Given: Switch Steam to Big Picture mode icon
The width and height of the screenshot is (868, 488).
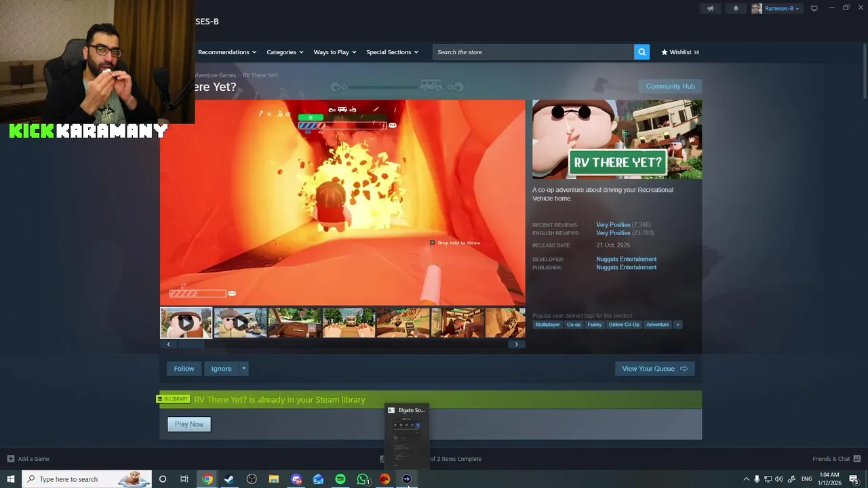Looking at the screenshot, I should [814, 8].
